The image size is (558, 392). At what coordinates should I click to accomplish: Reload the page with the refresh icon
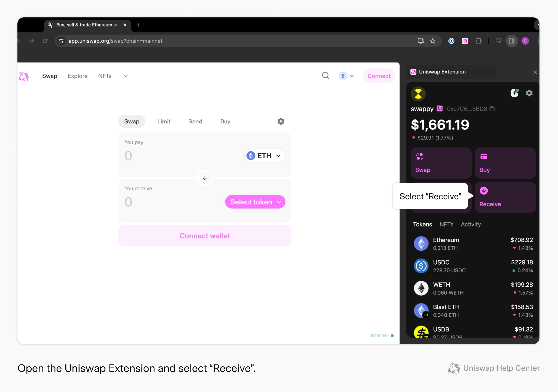pos(45,41)
